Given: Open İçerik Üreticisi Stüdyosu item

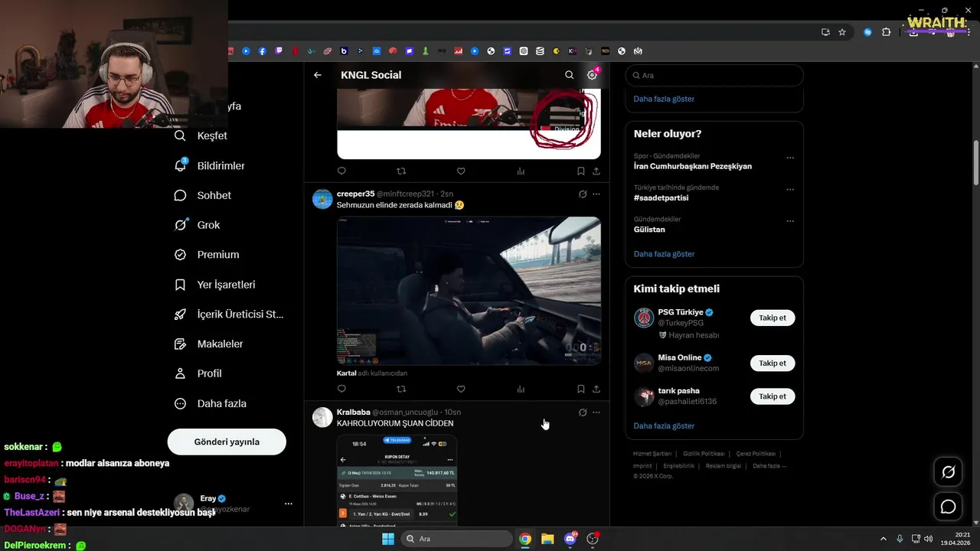Looking at the screenshot, I should (230, 314).
